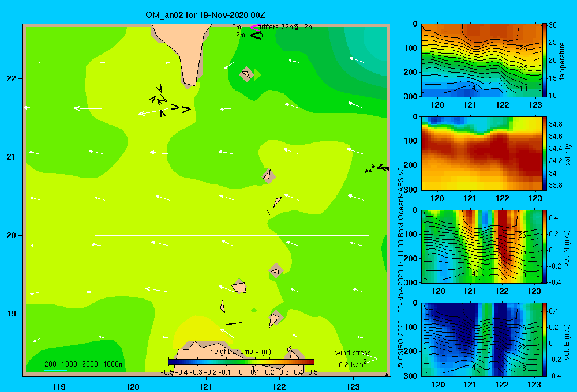Click longitude label 119 on main map axis
This screenshot has height=392, width=577.
click(x=59, y=386)
